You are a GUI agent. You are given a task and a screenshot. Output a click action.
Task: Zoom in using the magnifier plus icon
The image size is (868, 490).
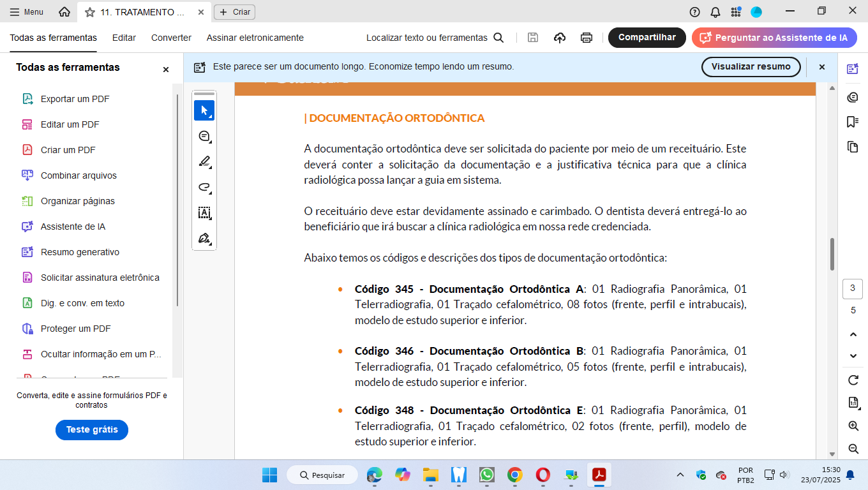(x=853, y=426)
